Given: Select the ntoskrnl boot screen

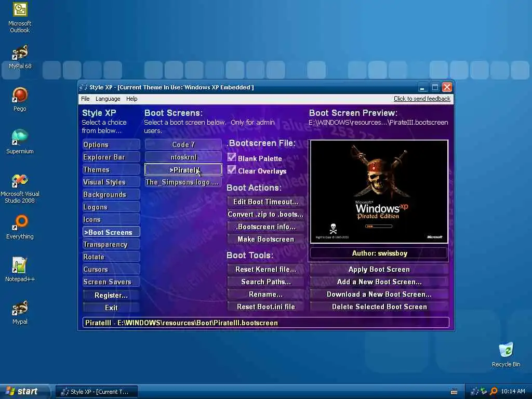Looking at the screenshot, I should coord(183,157).
